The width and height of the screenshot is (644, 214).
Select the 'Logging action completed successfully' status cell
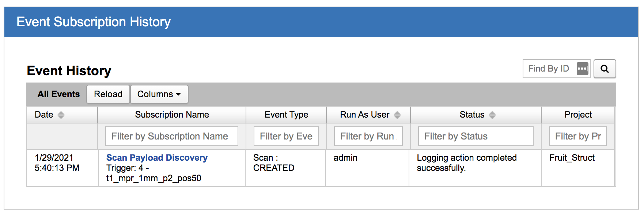click(x=466, y=163)
